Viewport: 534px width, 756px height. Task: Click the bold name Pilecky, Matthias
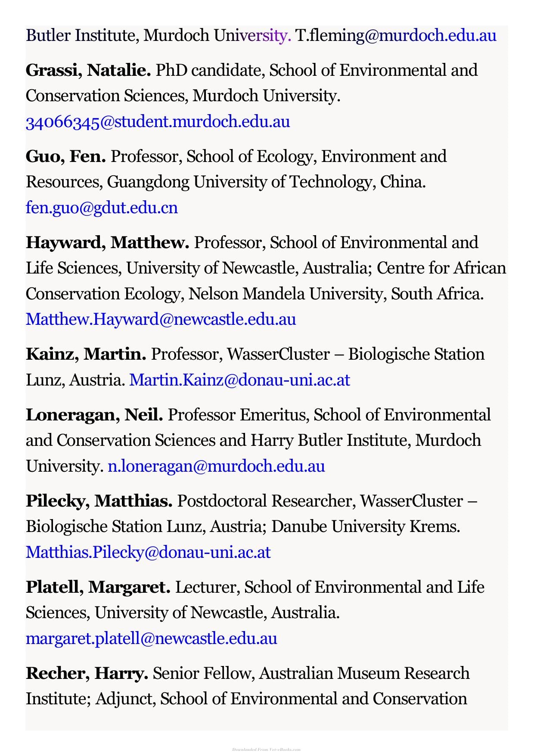pos(99,501)
